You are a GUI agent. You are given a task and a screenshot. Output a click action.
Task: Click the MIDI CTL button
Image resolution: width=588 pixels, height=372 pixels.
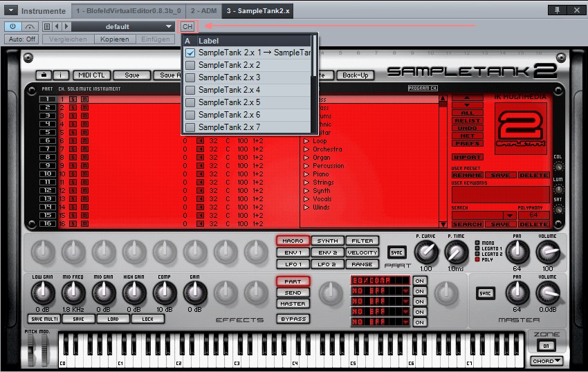point(91,75)
